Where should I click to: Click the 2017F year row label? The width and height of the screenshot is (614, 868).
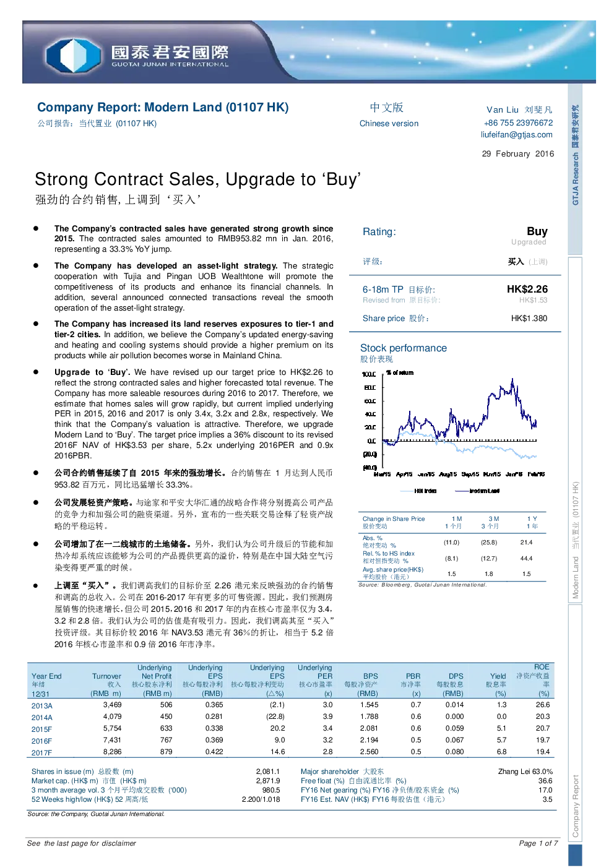pos(42,753)
